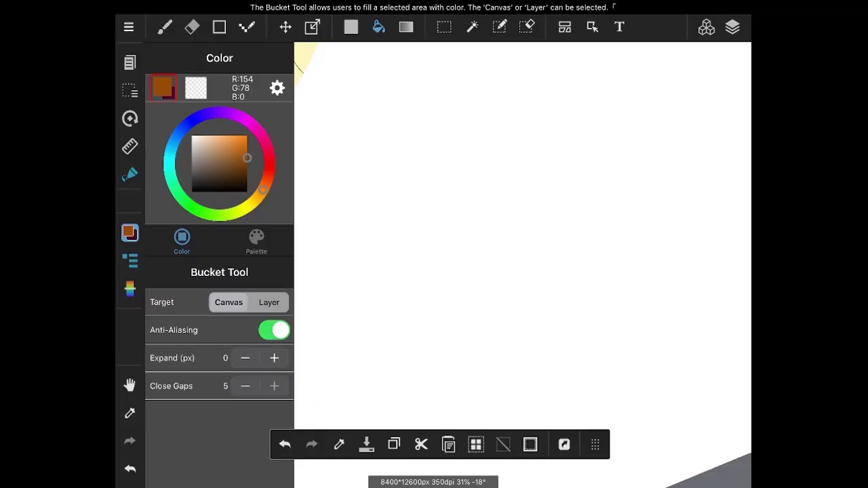Open the rainbow palette sidebar icon
Screen dimensions: 868x488
pyautogui.click(x=130, y=289)
